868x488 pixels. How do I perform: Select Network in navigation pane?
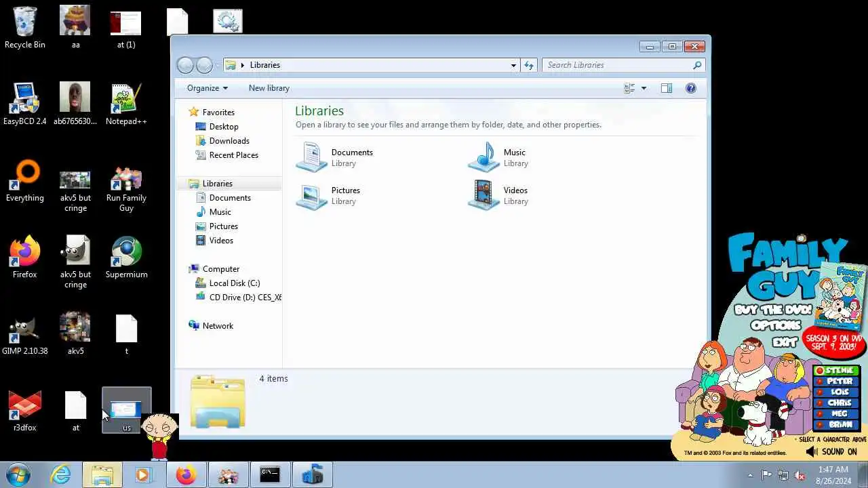pyautogui.click(x=218, y=326)
